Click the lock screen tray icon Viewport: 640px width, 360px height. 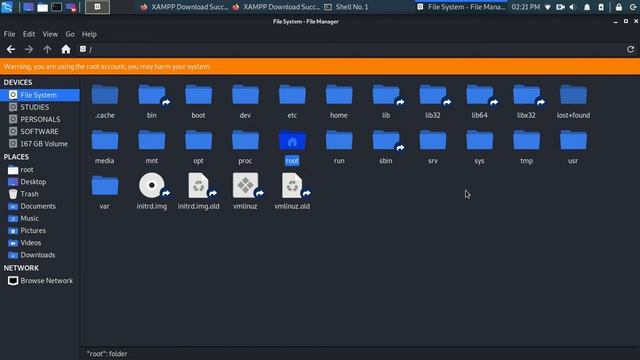[619, 7]
